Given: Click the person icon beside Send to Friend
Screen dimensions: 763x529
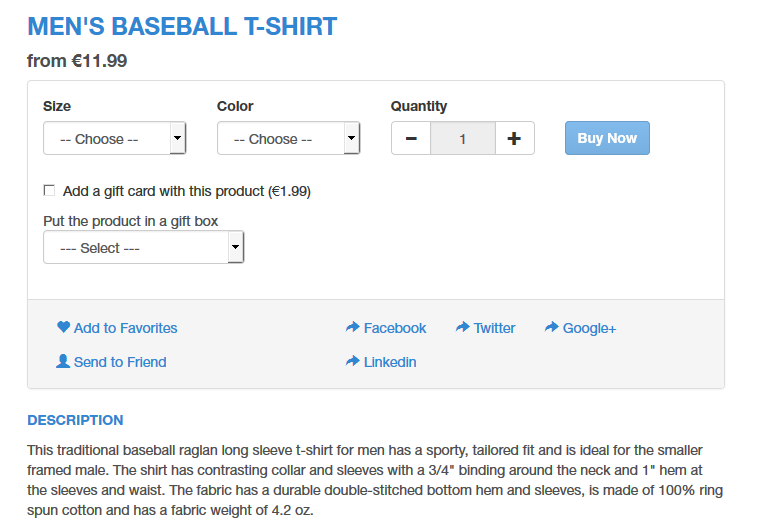Looking at the screenshot, I should point(63,361).
